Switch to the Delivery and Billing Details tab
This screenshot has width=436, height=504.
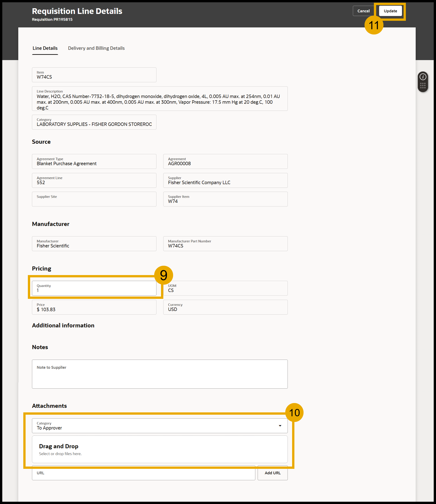96,48
